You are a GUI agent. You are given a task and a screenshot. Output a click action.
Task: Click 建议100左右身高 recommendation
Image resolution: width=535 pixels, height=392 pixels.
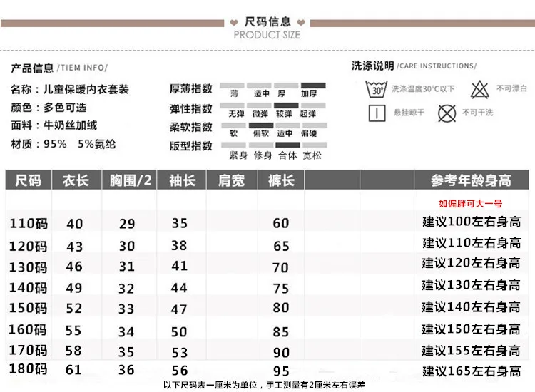pyautogui.click(x=472, y=222)
